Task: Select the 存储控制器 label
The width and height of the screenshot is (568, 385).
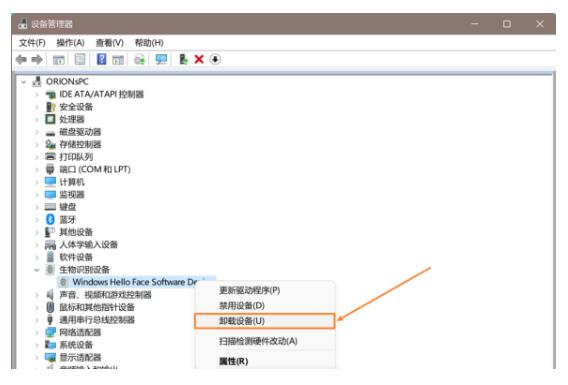Action: 80,144
